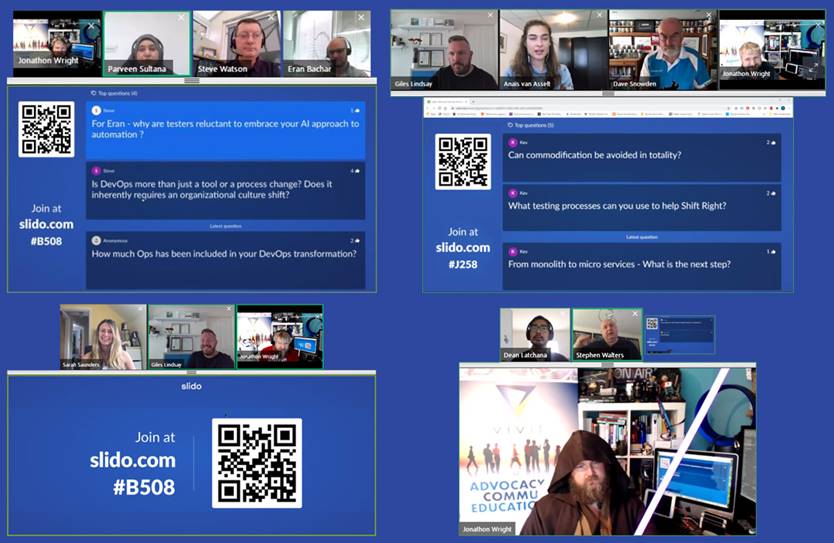Select Dean Latchana's video thumbnail

535,334
